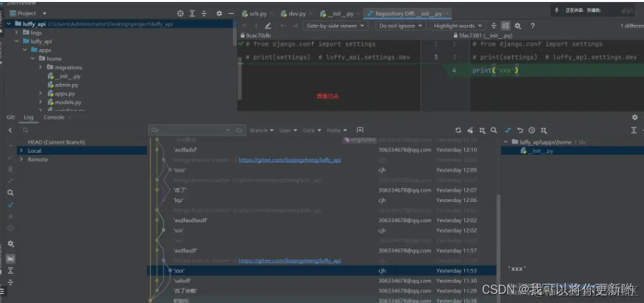Open Side-by-side viewer dropdown

coord(336,26)
